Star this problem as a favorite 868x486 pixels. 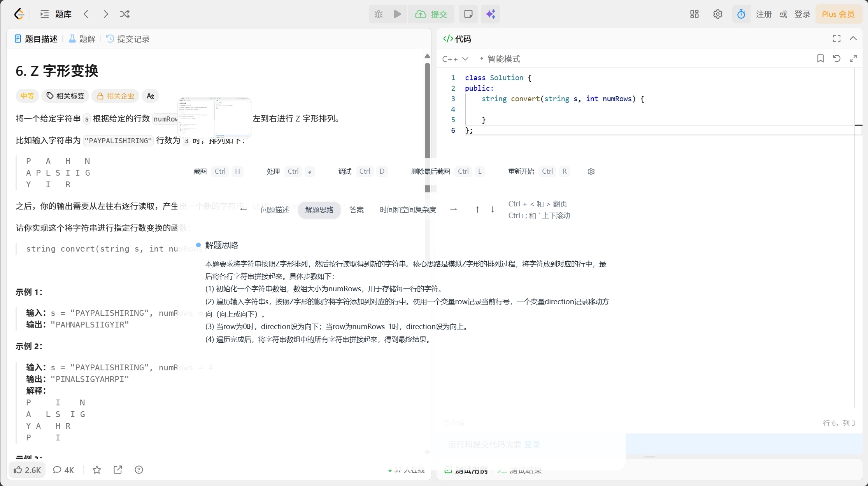pyautogui.click(x=96, y=470)
